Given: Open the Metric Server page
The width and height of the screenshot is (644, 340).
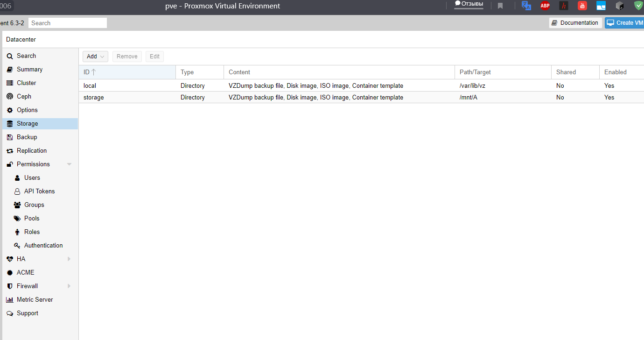Looking at the screenshot, I should coord(35,300).
